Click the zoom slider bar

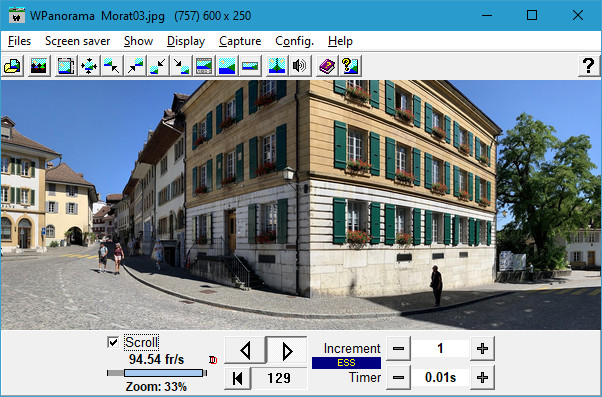[x=157, y=373]
